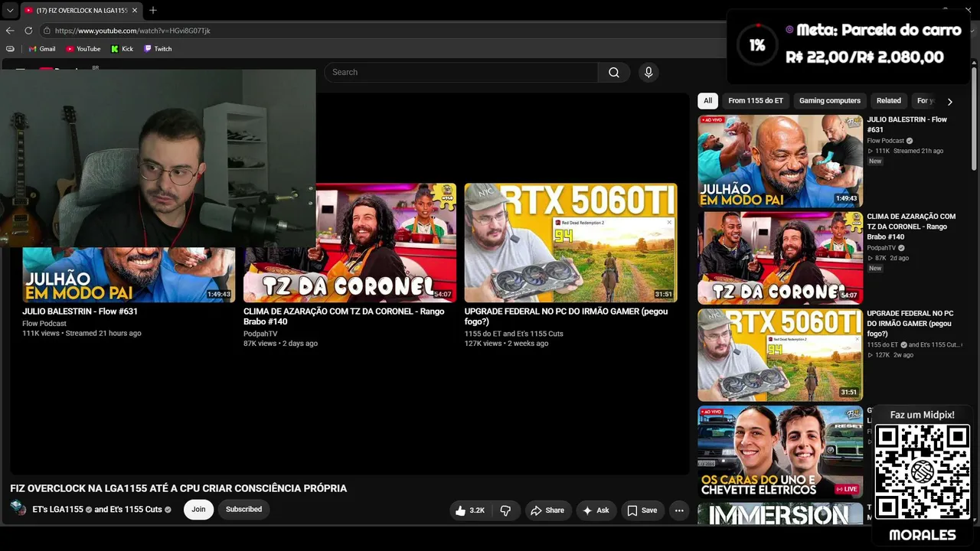Select the Gaming computers chip
The height and width of the screenshot is (551, 980).
click(830, 101)
